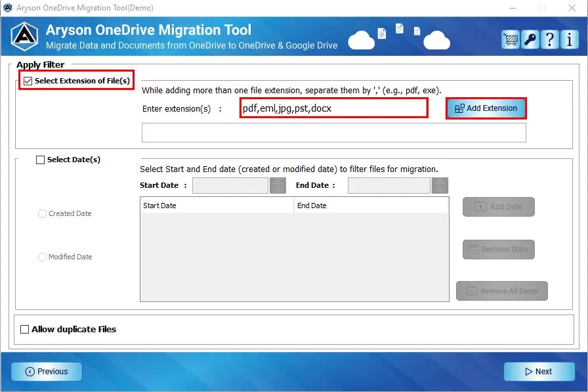Click the key activation icon

pyautogui.click(x=530, y=39)
